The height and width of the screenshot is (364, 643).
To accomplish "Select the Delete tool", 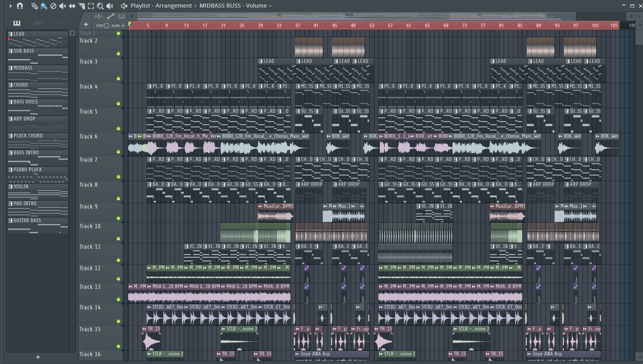I will click(53, 6).
